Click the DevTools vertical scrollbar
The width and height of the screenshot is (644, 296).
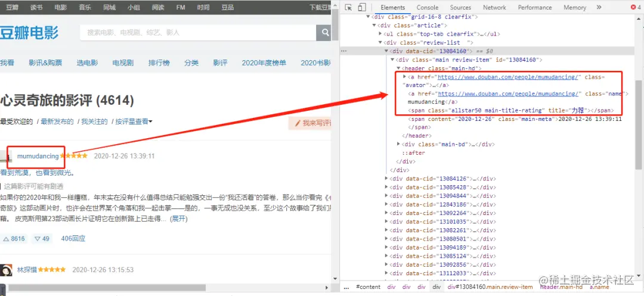[x=639, y=124]
